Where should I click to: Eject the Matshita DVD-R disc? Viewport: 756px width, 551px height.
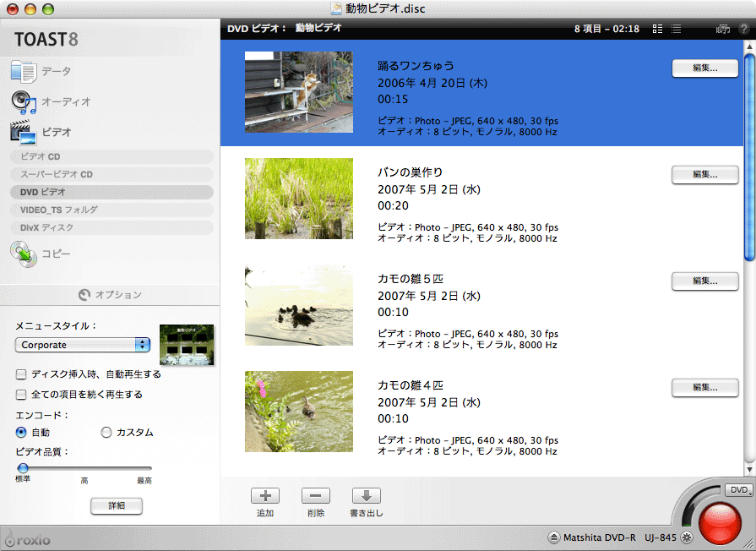tap(553, 537)
